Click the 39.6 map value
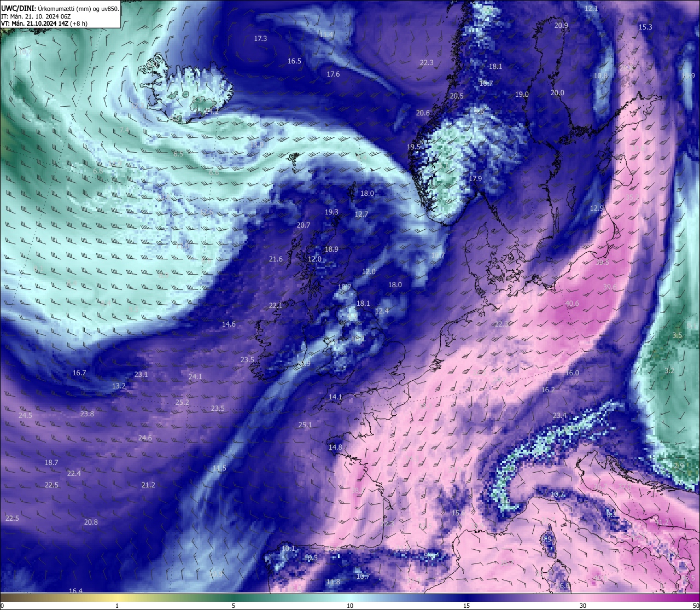The width and height of the screenshot is (700, 610). (610, 287)
